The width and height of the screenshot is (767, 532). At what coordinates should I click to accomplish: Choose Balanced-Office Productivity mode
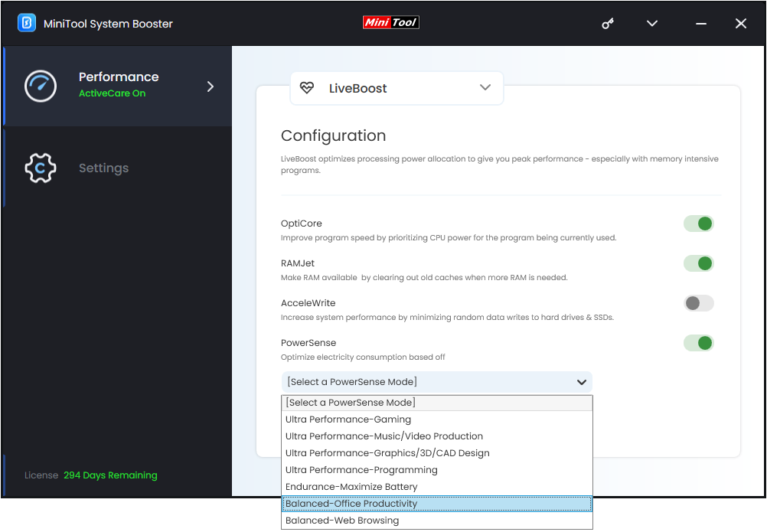tap(437, 504)
